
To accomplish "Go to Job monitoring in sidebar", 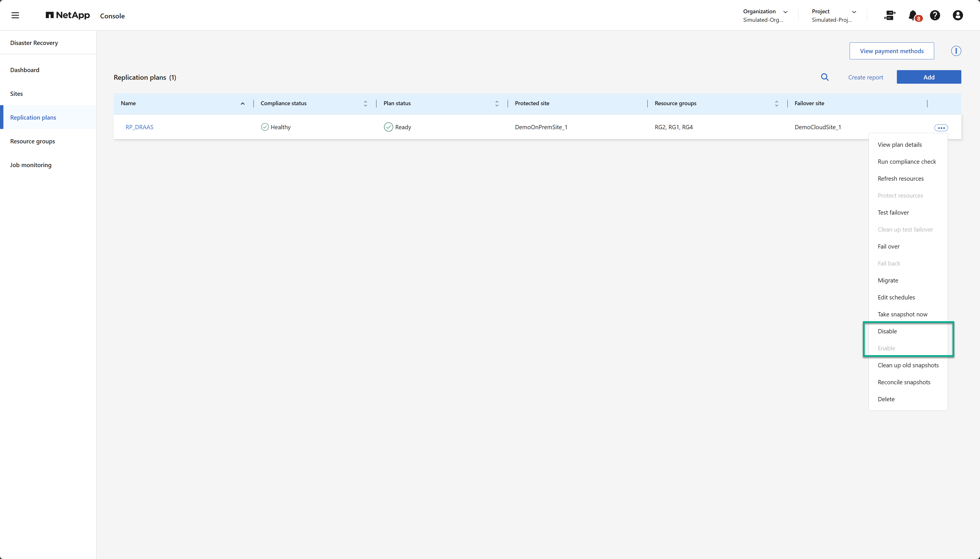I will [x=31, y=165].
